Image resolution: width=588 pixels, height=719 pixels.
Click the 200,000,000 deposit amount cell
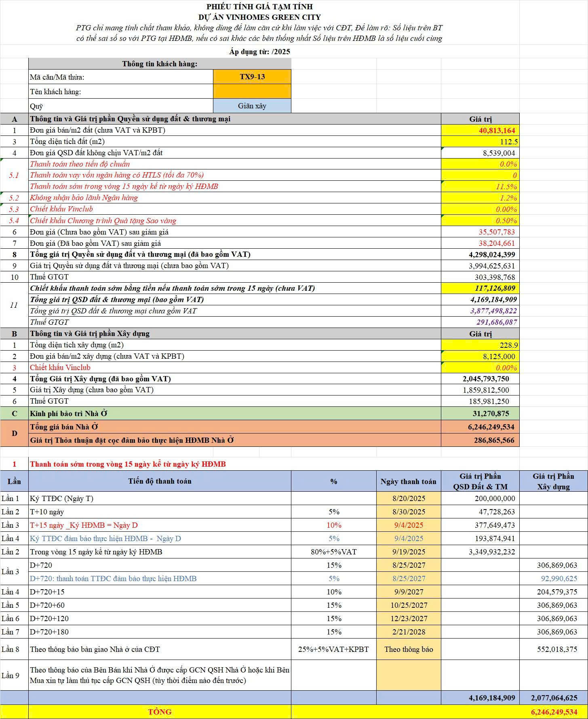(x=480, y=499)
